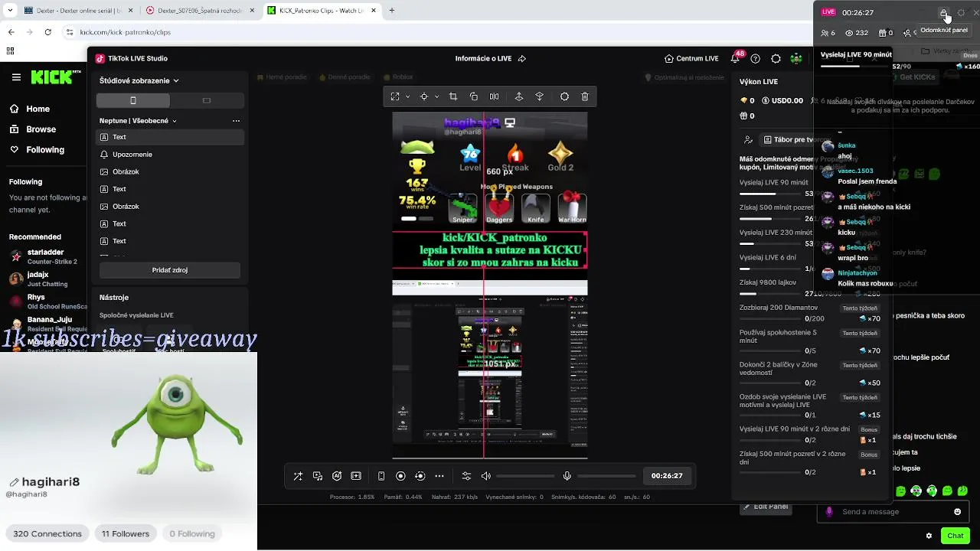This screenshot has width=980, height=551.
Task: Open the emoji picker in message field
Action: [957, 512]
